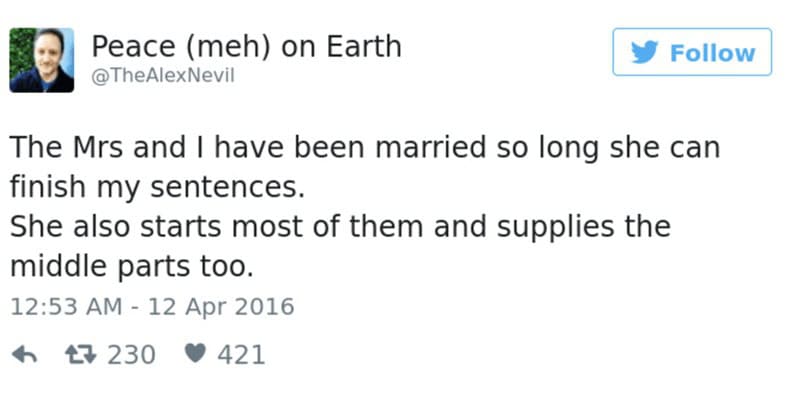Open the "Peace (meh) on Earth" profile name
The height and width of the screenshot is (402, 800).
246,46
